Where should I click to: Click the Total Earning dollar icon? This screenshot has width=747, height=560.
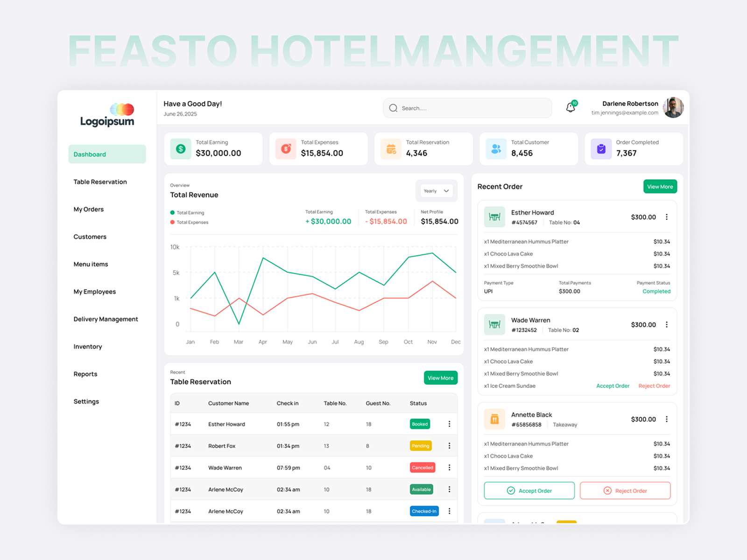(180, 148)
